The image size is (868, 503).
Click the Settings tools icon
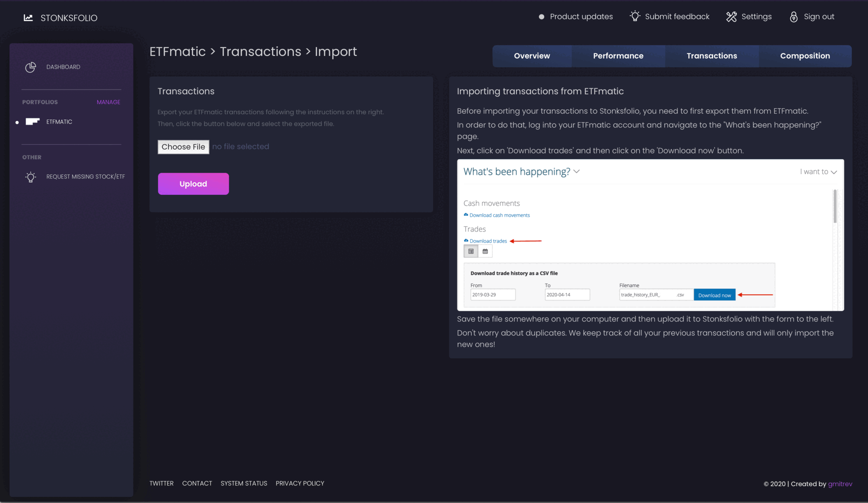tap(731, 17)
